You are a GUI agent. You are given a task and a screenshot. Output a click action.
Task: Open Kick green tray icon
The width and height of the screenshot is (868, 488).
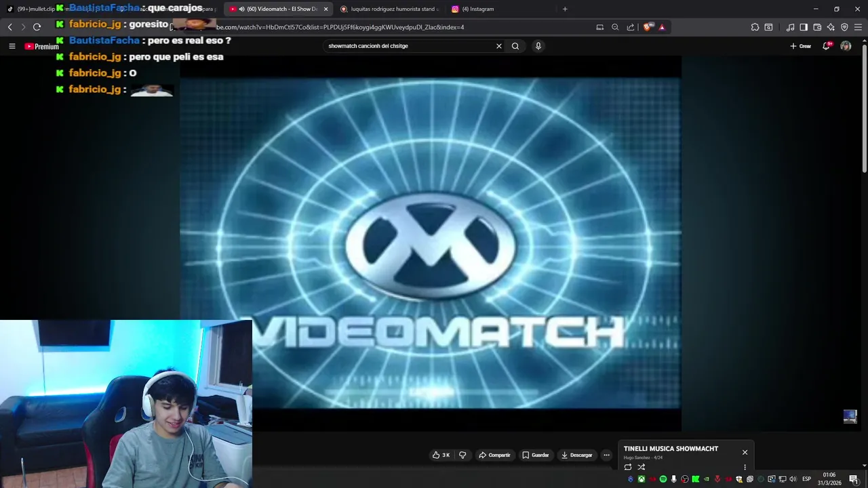pyautogui.click(x=696, y=479)
